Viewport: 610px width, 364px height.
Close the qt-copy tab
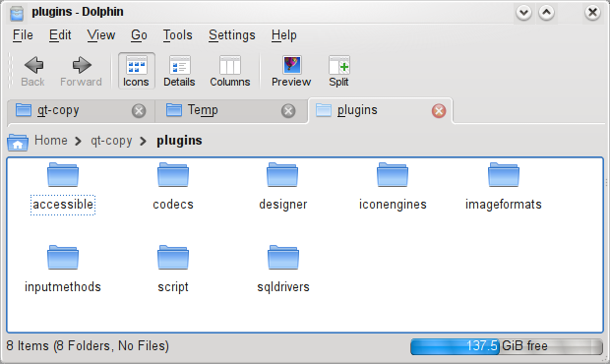coord(139,111)
